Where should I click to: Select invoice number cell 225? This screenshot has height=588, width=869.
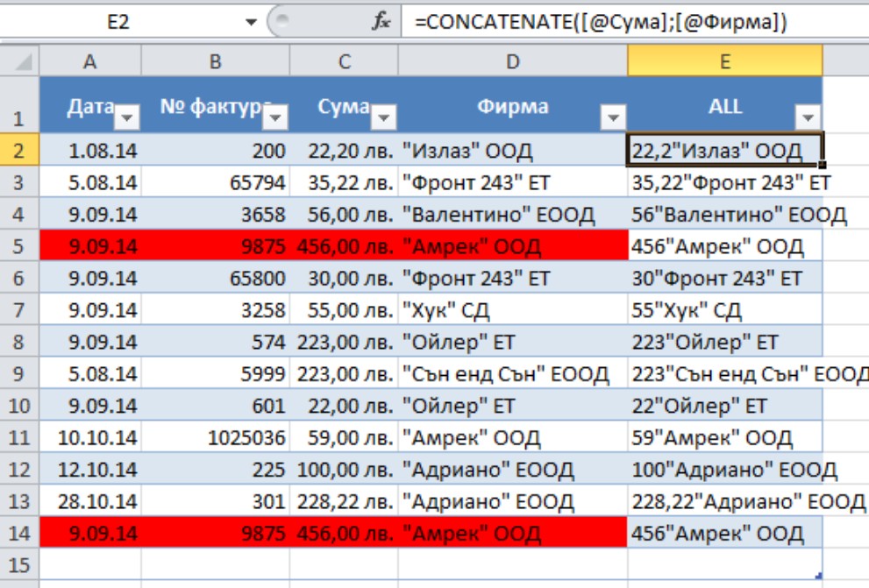tap(215, 470)
